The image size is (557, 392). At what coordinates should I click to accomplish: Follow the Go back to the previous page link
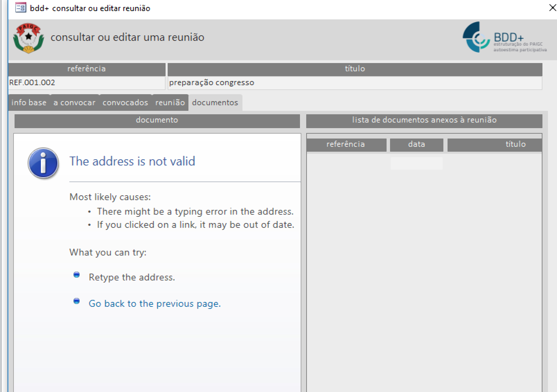point(154,304)
